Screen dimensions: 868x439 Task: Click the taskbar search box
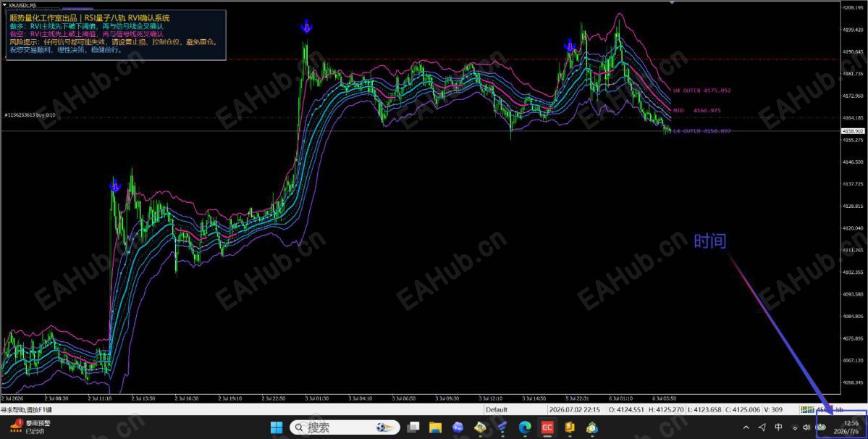tap(345, 427)
